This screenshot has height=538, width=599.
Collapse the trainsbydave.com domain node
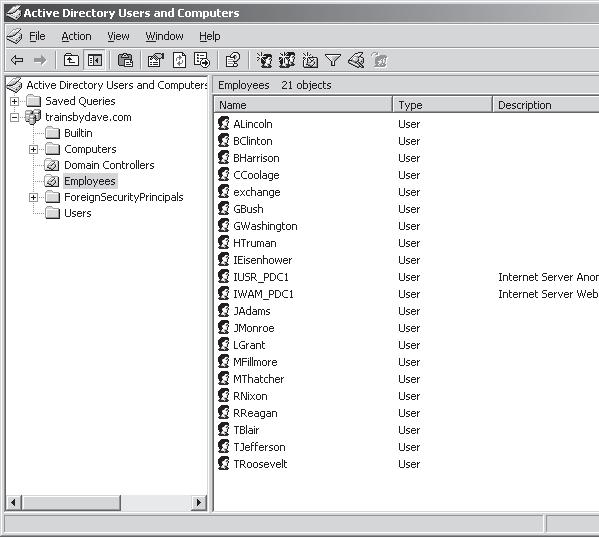15,117
